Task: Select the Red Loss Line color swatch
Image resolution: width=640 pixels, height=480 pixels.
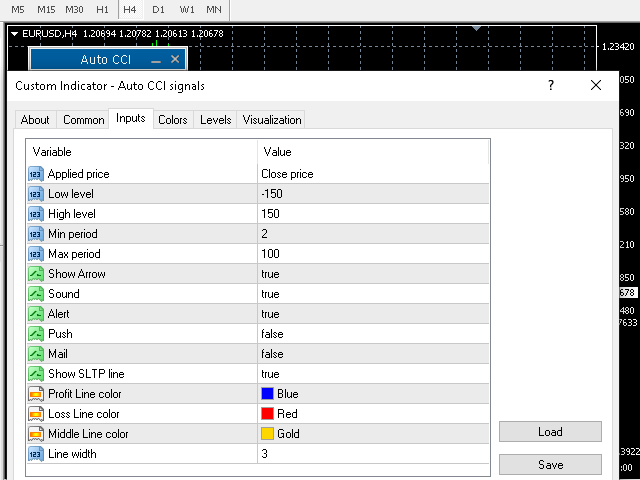Action: tap(268, 414)
